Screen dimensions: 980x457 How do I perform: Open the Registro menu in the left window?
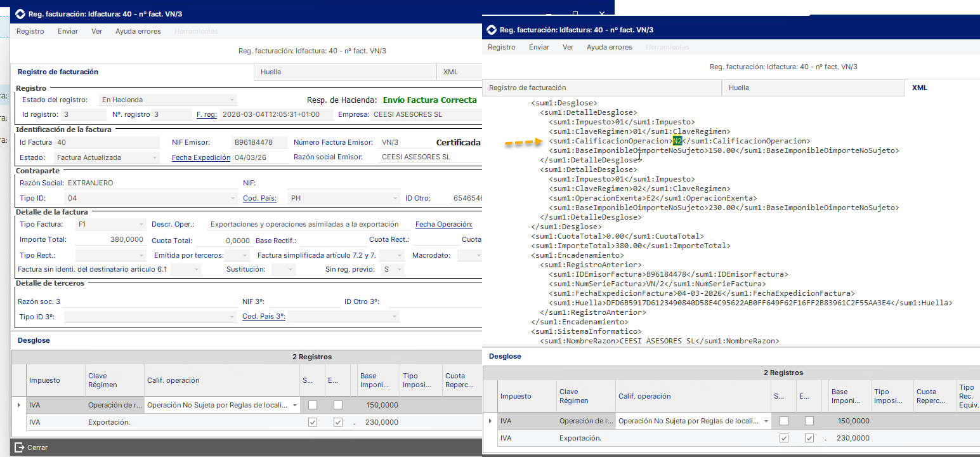(30, 31)
